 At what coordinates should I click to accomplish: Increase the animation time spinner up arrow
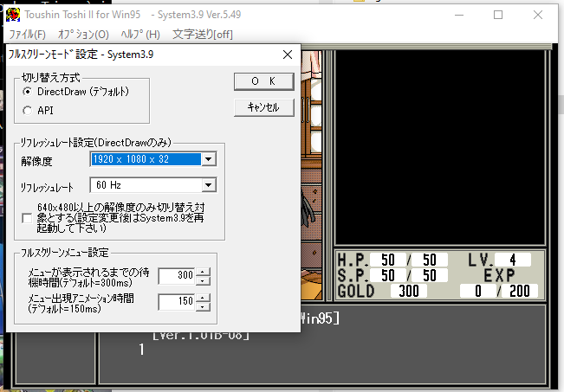pyautogui.click(x=203, y=298)
